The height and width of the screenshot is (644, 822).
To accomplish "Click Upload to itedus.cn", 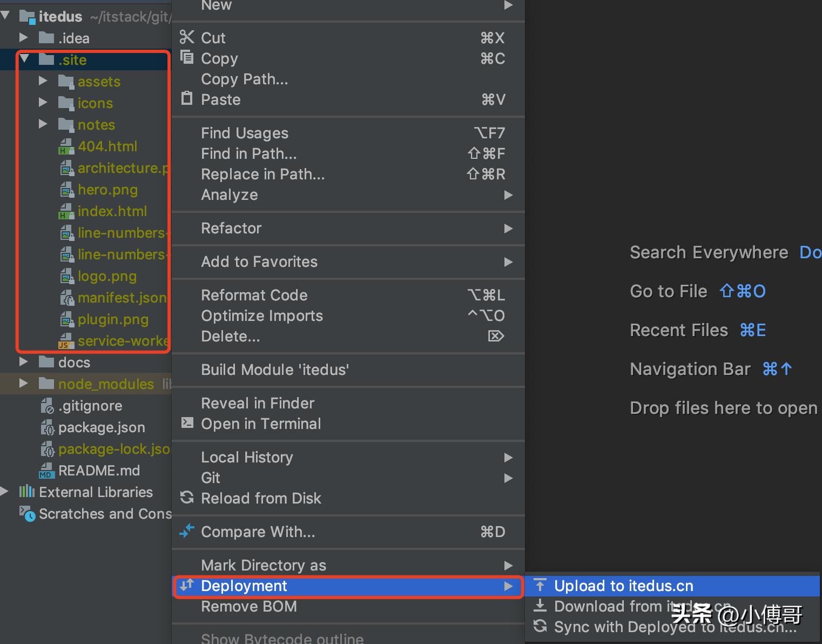I will [x=624, y=585].
